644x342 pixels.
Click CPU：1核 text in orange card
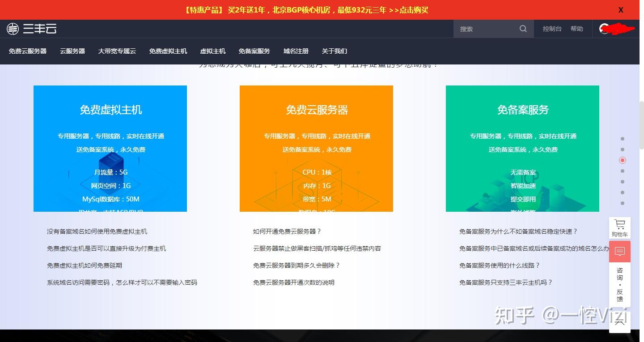coord(317,172)
